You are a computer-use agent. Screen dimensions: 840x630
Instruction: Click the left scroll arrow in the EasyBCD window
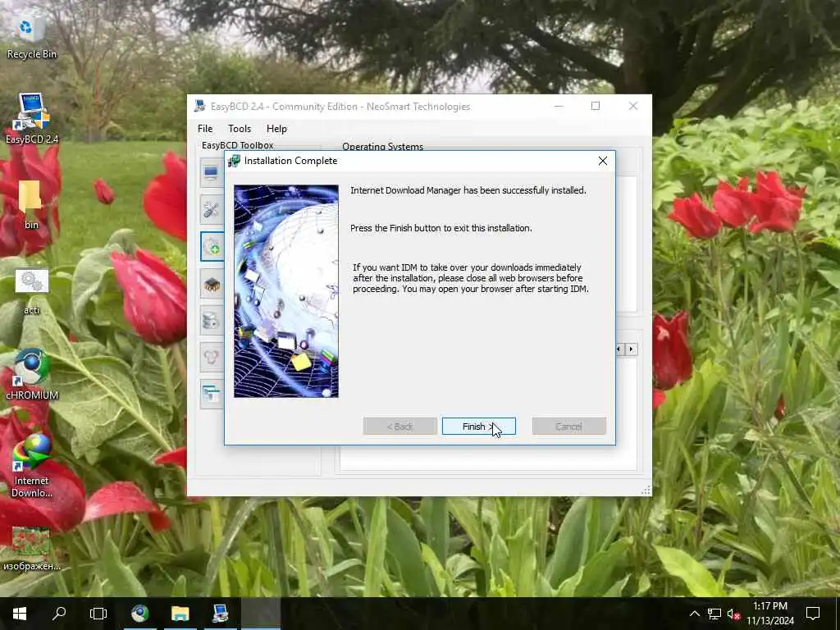pyautogui.click(x=619, y=349)
